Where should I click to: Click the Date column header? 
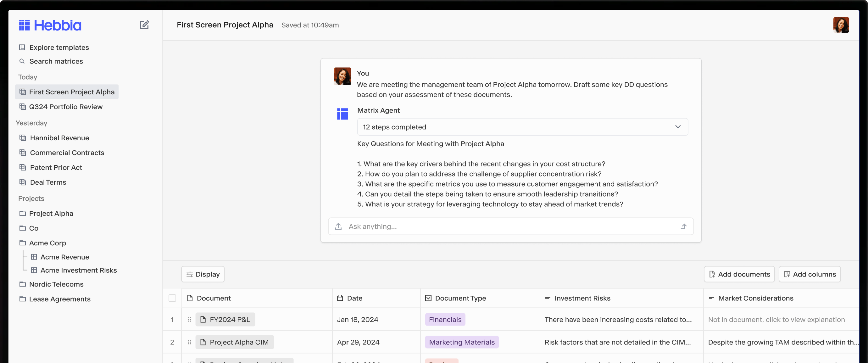pyautogui.click(x=354, y=298)
